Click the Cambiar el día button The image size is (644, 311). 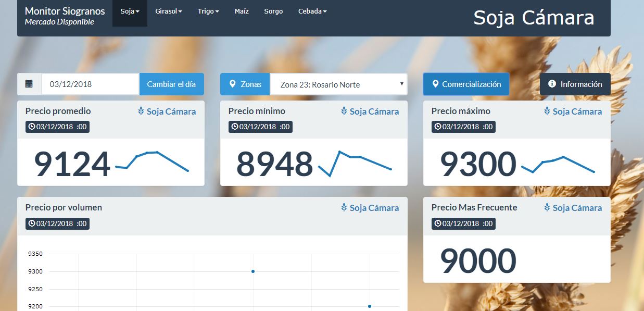[171, 84]
